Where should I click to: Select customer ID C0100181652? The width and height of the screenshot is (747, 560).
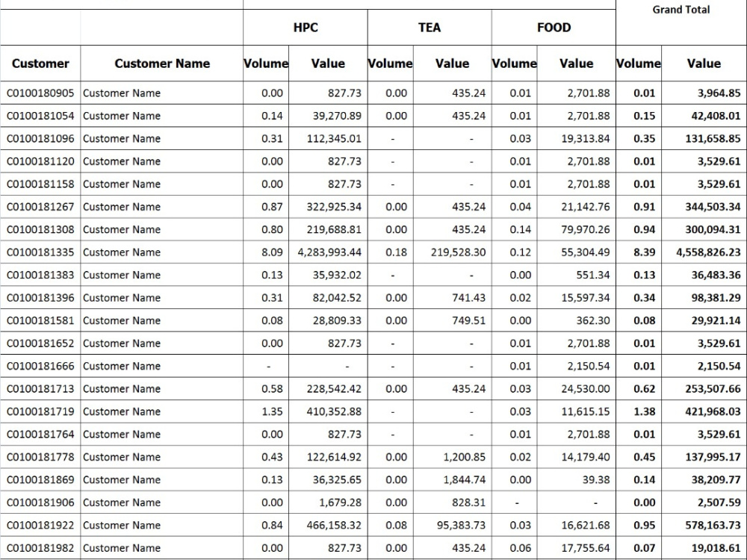coord(40,343)
